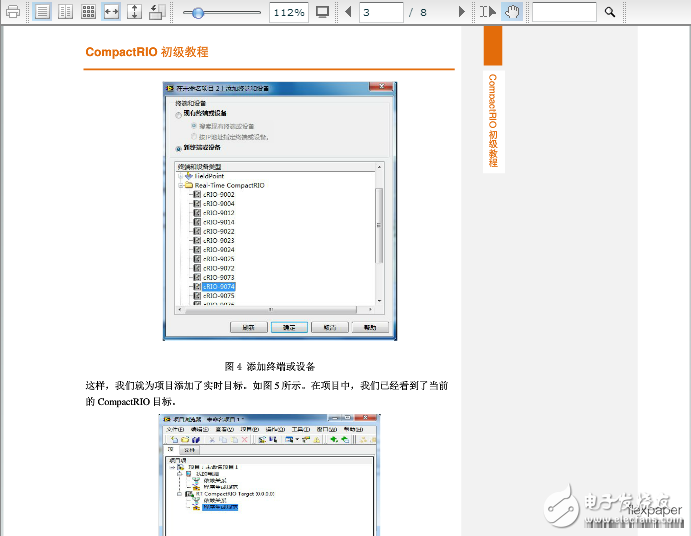Viewport: 691px width, 536px height.
Task: Rotate the page with the toolbar icon
Action: [157, 11]
